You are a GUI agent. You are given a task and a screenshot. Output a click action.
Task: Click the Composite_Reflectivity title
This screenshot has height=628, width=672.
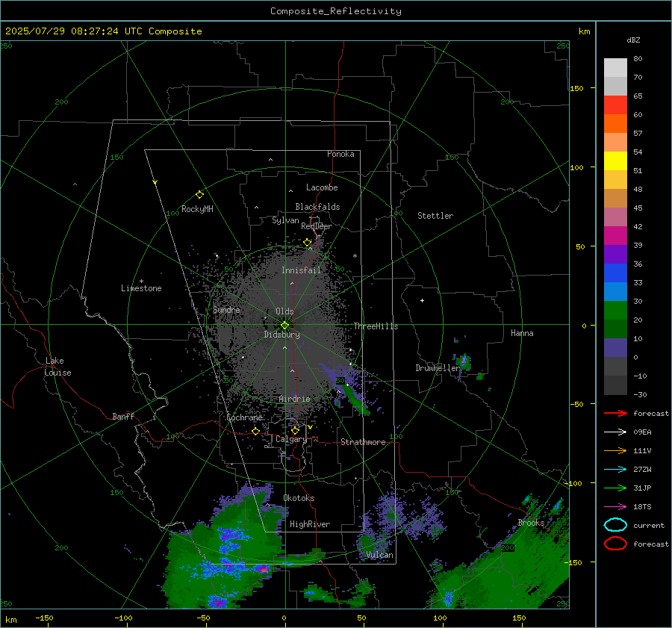[336, 11]
